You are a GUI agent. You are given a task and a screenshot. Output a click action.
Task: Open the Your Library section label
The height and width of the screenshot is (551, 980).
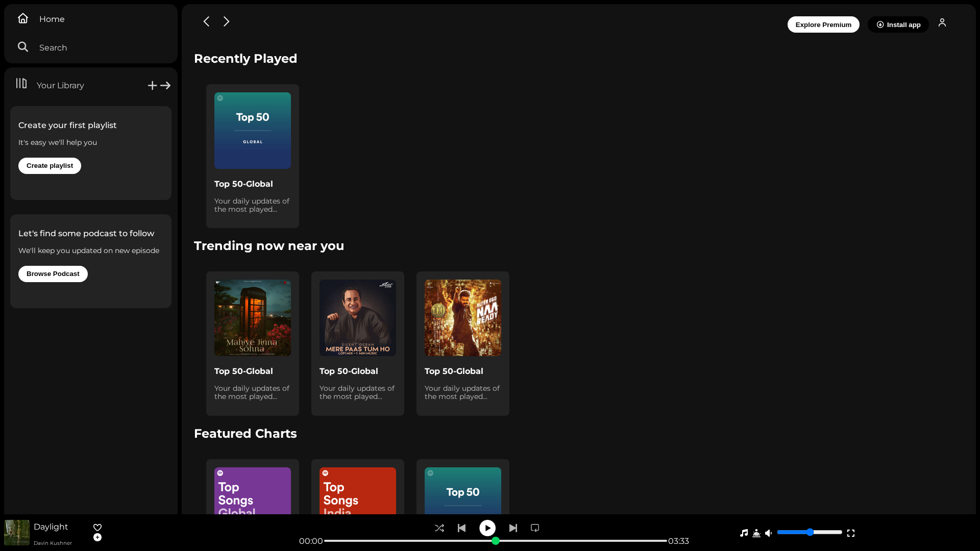pos(60,85)
